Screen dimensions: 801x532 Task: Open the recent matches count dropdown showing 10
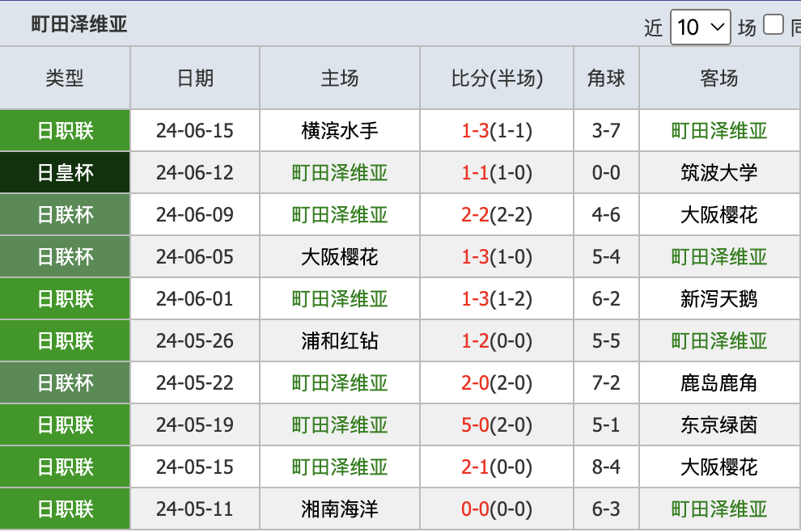click(700, 27)
